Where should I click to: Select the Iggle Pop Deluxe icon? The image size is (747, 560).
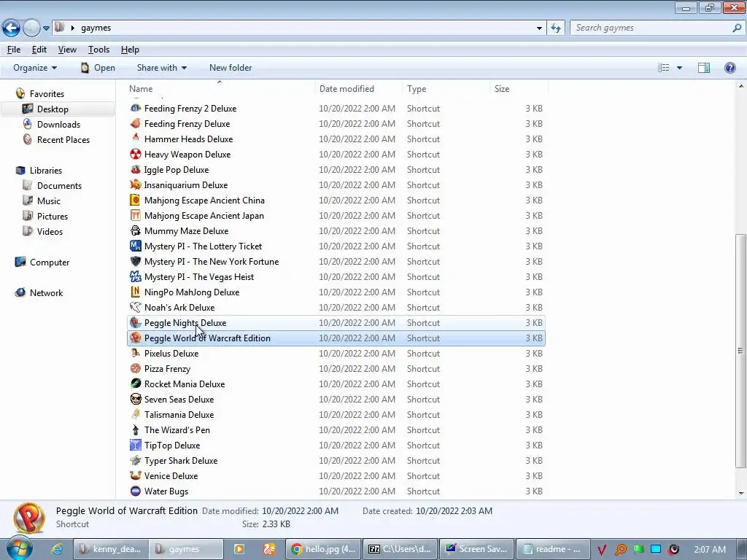136,169
